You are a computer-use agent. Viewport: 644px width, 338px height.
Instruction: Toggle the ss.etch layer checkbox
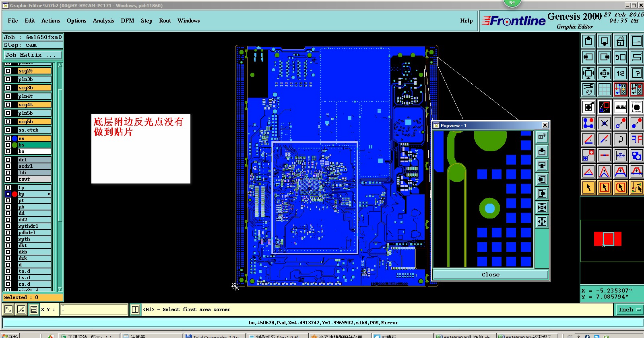[x=8, y=130]
